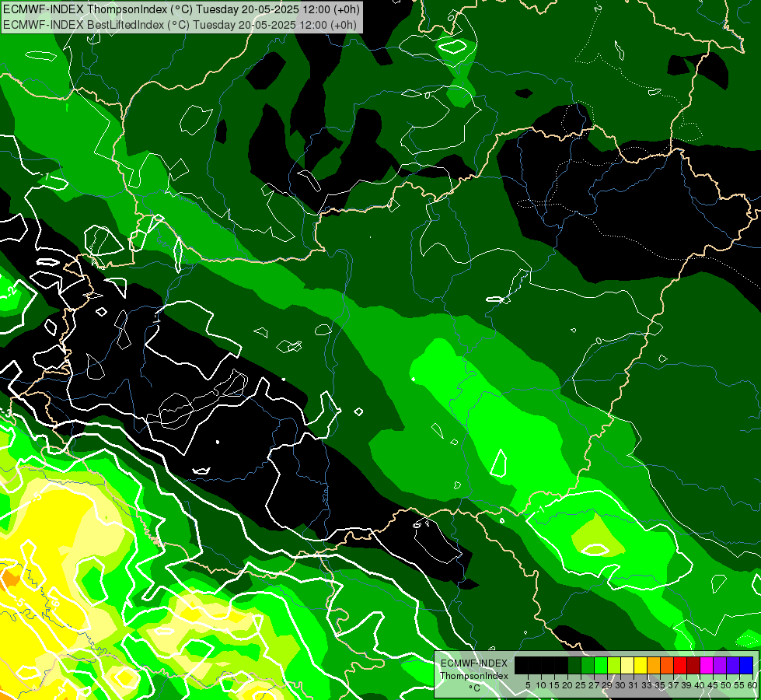This screenshot has width=761, height=700.
Task: Click the ThompsonIndex title line at top
Action: tap(182, 9)
